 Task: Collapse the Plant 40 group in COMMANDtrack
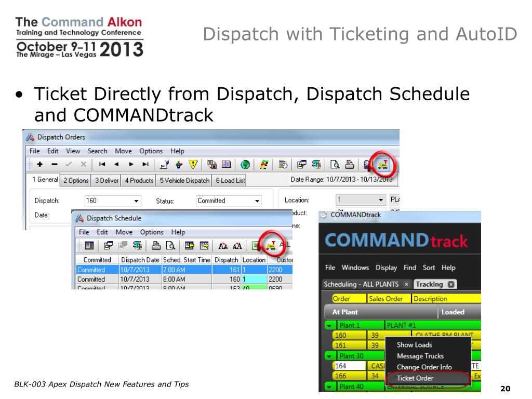click(x=329, y=387)
